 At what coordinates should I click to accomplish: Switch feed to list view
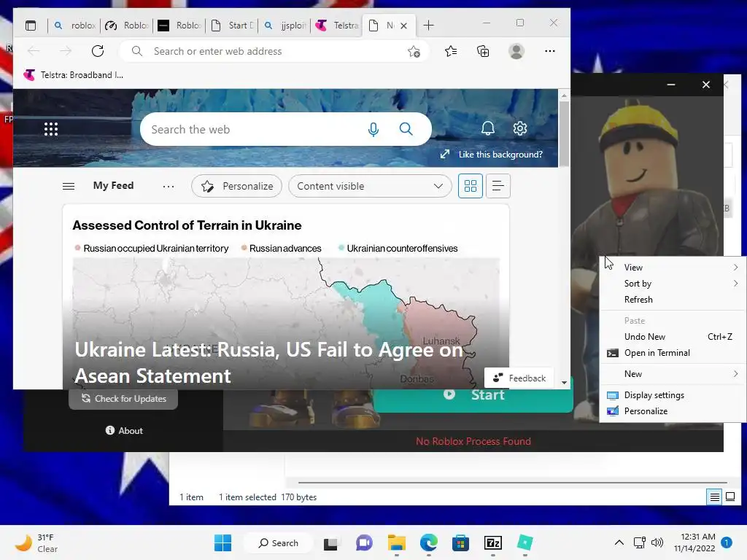(x=498, y=186)
